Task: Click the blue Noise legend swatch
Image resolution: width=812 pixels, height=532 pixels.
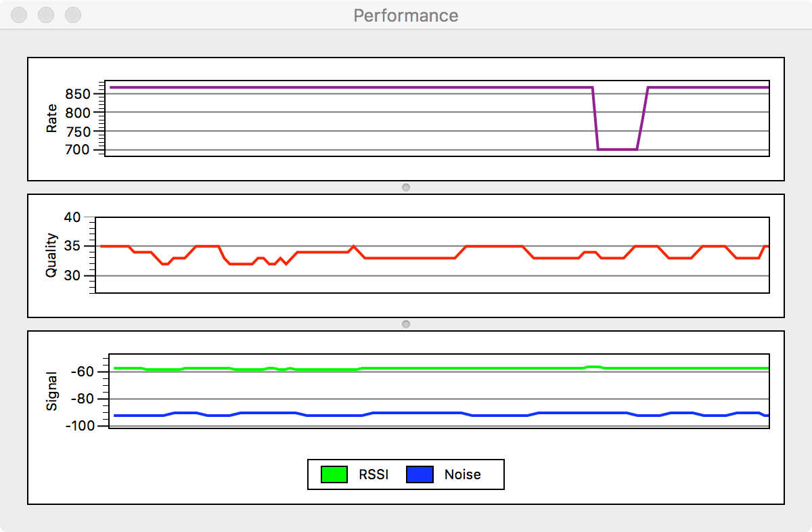Action: (420, 474)
